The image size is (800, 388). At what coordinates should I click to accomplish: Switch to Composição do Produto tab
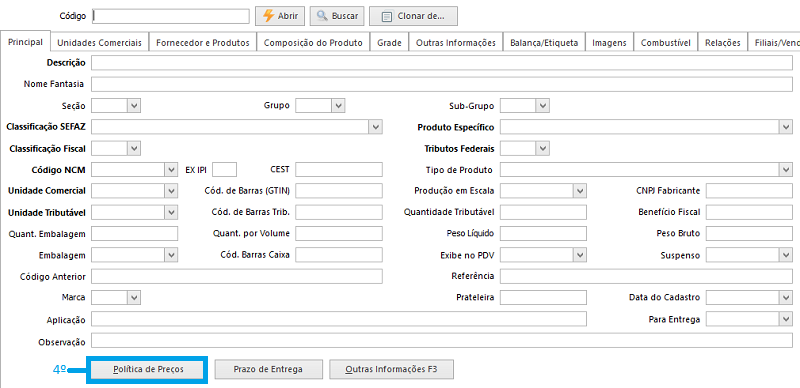coord(313,43)
